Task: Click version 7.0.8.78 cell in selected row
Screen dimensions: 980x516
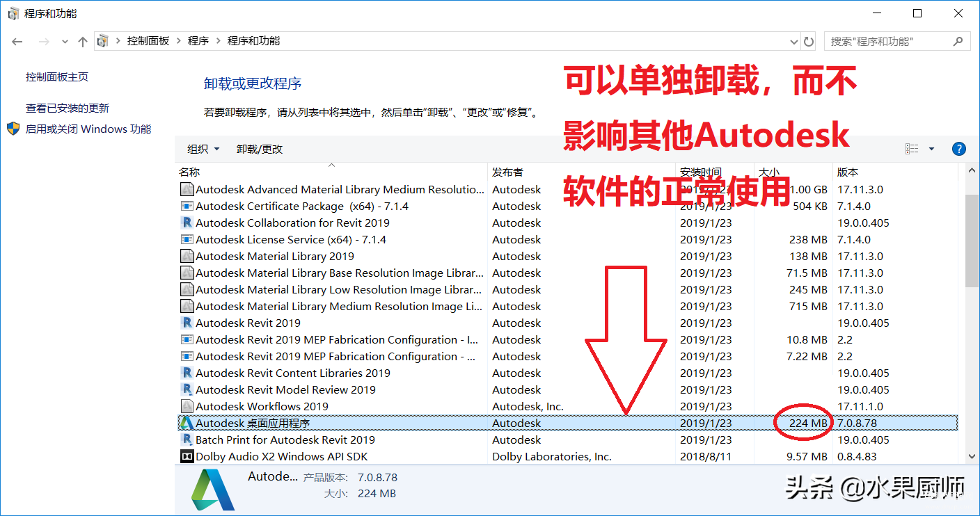Action: tap(857, 423)
